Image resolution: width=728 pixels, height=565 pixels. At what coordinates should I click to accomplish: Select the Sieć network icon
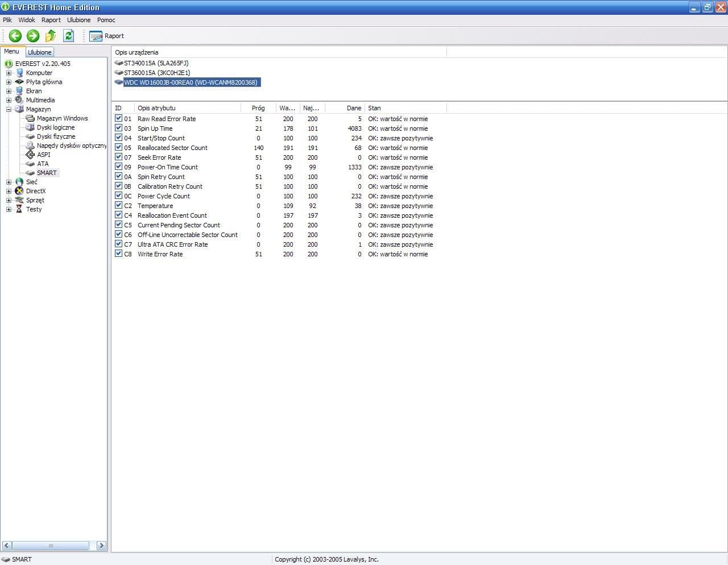(20, 182)
